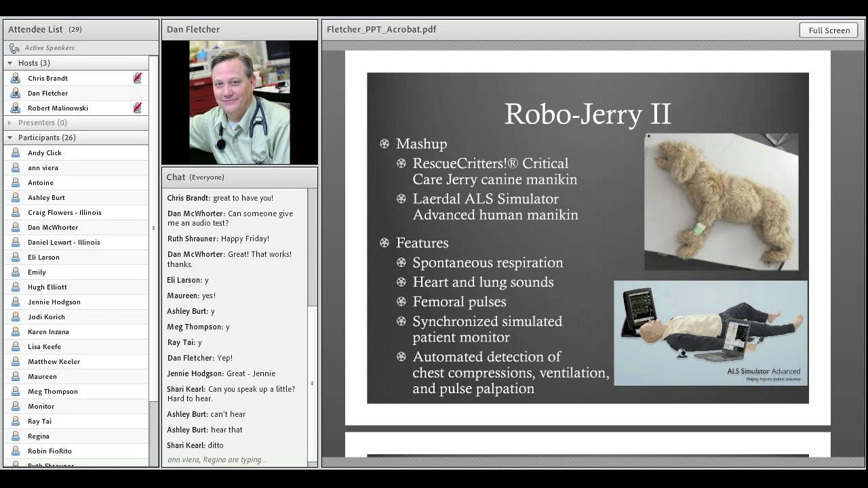Image resolution: width=868 pixels, height=488 pixels.
Task: Select the participant icon for Emily
Action: coord(15,272)
